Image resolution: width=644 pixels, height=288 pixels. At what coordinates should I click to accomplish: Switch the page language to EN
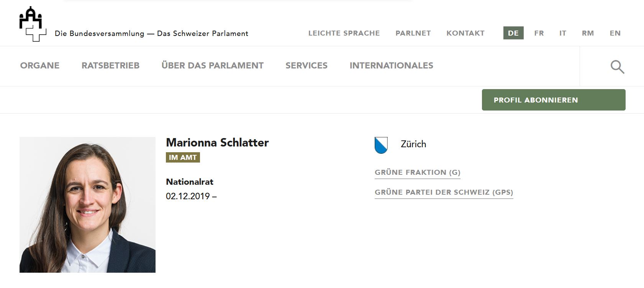click(x=615, y=33)
